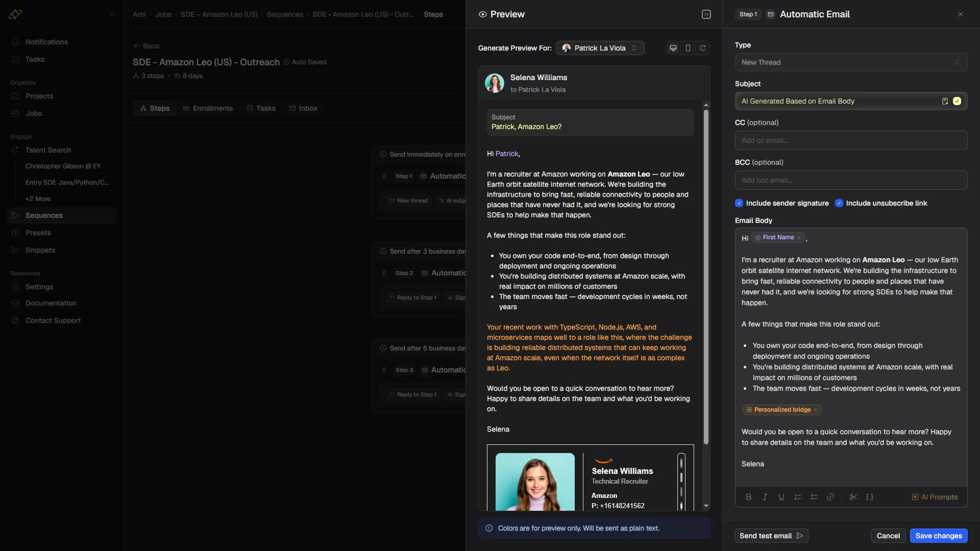
Task: Open Christopher Gibson @ EY search
Action: [63, 166]
